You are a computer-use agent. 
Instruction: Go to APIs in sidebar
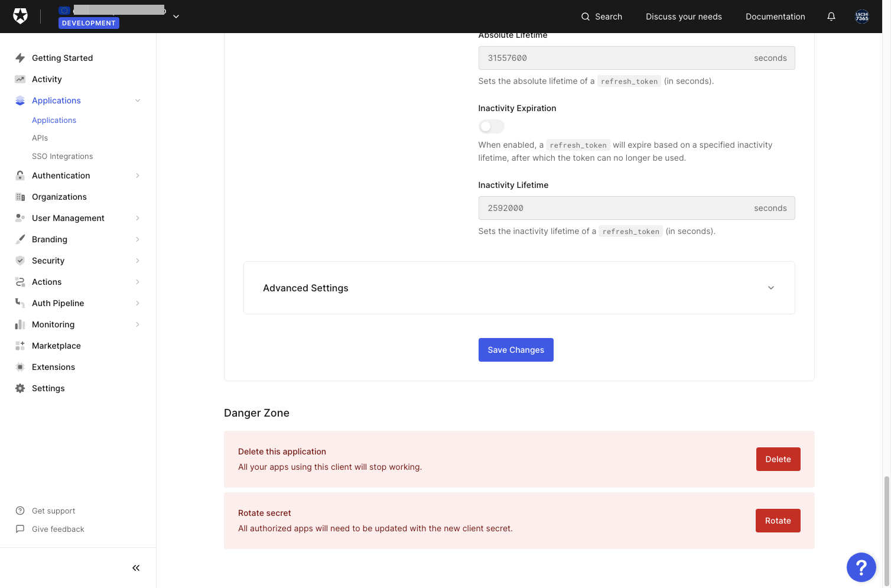40,138
